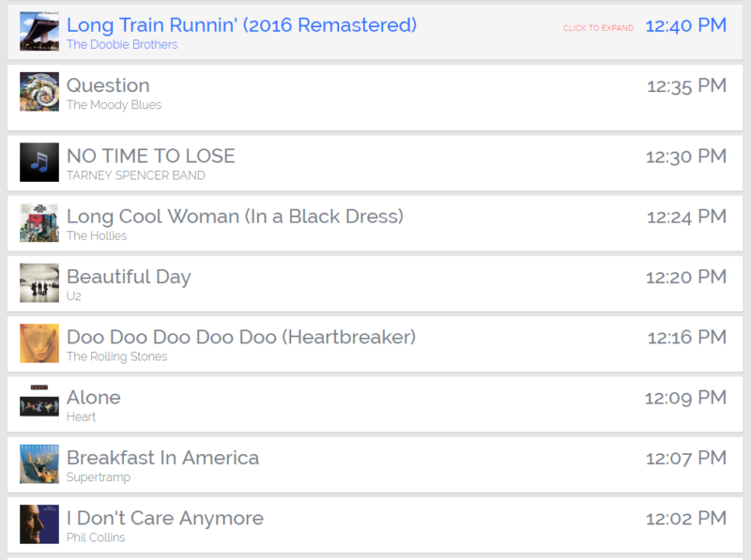The image size is (751, 560).
Task: Open the Long Train Runnin' song title
Action: 241,25
